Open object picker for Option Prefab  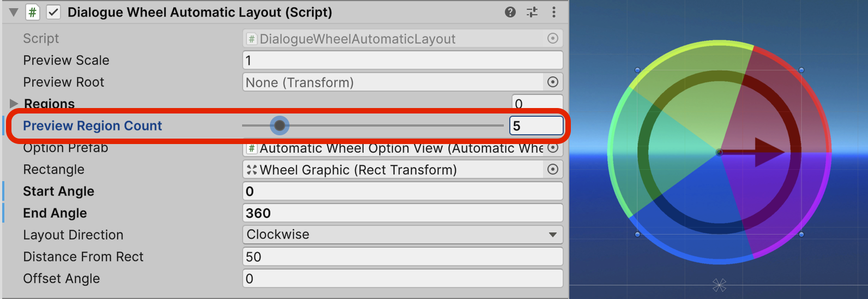coord(553,148)
